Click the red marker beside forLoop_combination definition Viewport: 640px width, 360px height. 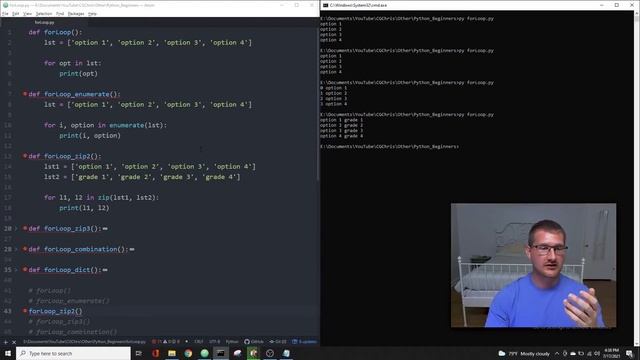pos(25,249)
